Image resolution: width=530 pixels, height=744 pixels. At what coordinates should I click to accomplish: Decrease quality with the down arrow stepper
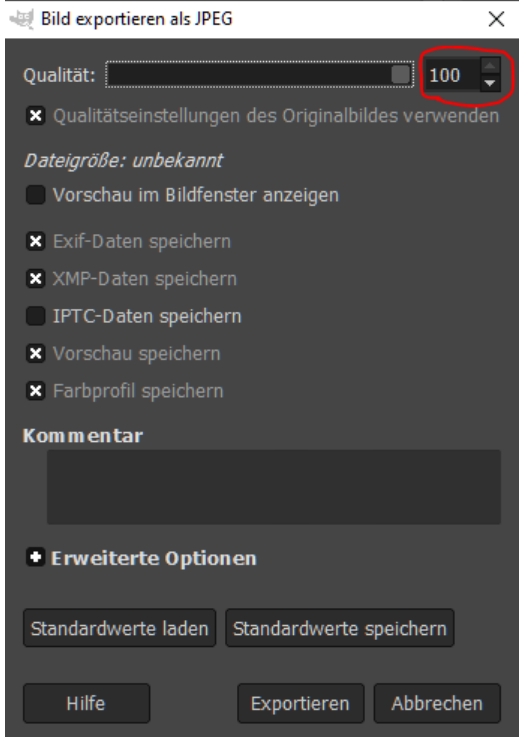pyautogui.click(x=491, y=84)
